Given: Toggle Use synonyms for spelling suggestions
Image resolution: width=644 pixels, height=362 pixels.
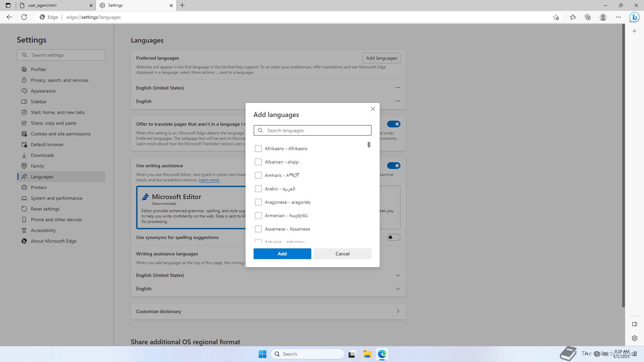Looking at the screenshot, I should 393,237.
